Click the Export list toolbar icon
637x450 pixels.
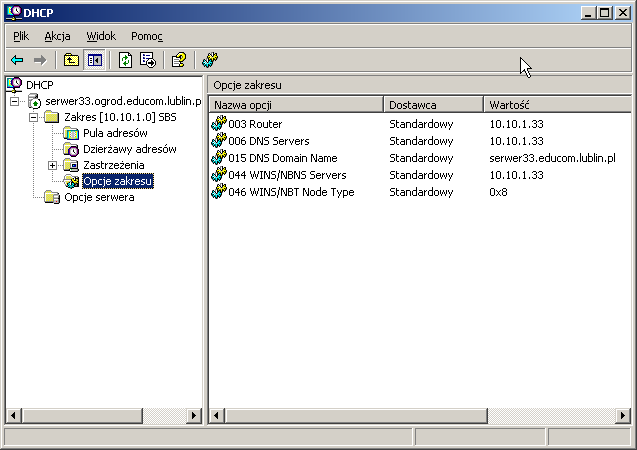click(x=147, y=60)
